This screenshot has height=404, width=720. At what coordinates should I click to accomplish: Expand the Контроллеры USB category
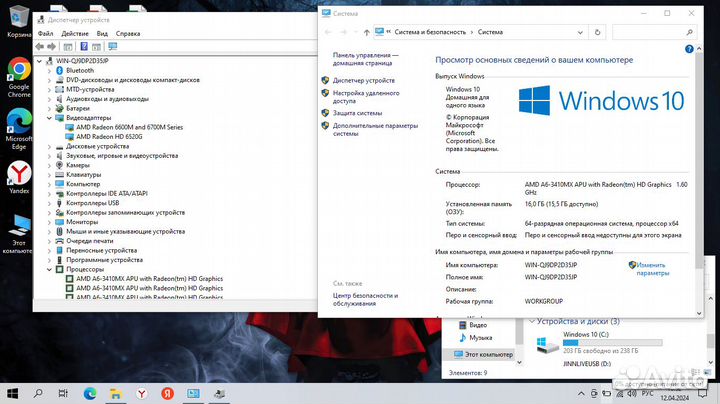[49, 203]
